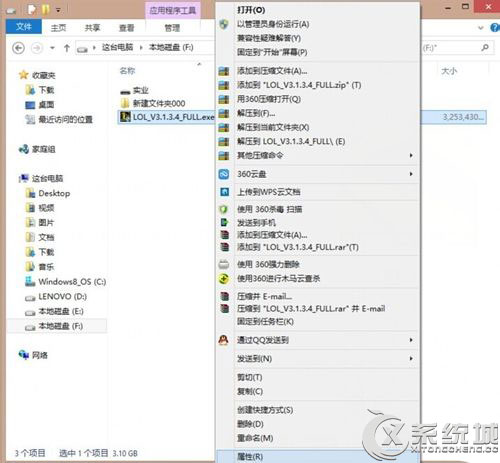Click the LOL_V3.1.3.4_FULL.exe file icon
Viewport: 500px width, 463px height.
pyautogui.click(x=125, y=117)
